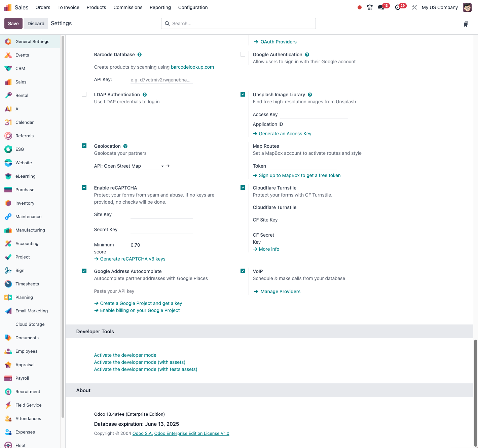Open the OAuth Providers link

(x=275, y=42)
